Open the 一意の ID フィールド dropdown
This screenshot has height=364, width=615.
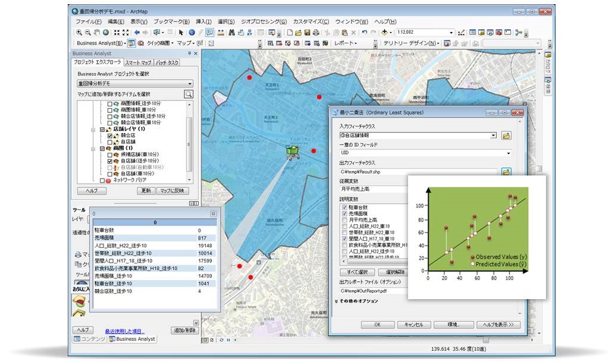pyautogui.click(x=509, y=153)
